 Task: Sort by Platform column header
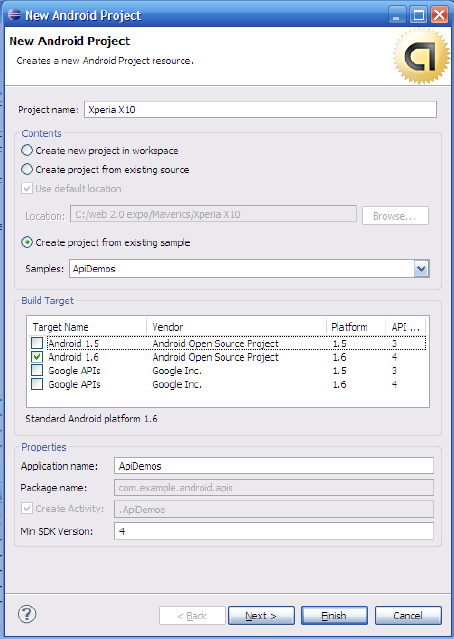point(356,327)
